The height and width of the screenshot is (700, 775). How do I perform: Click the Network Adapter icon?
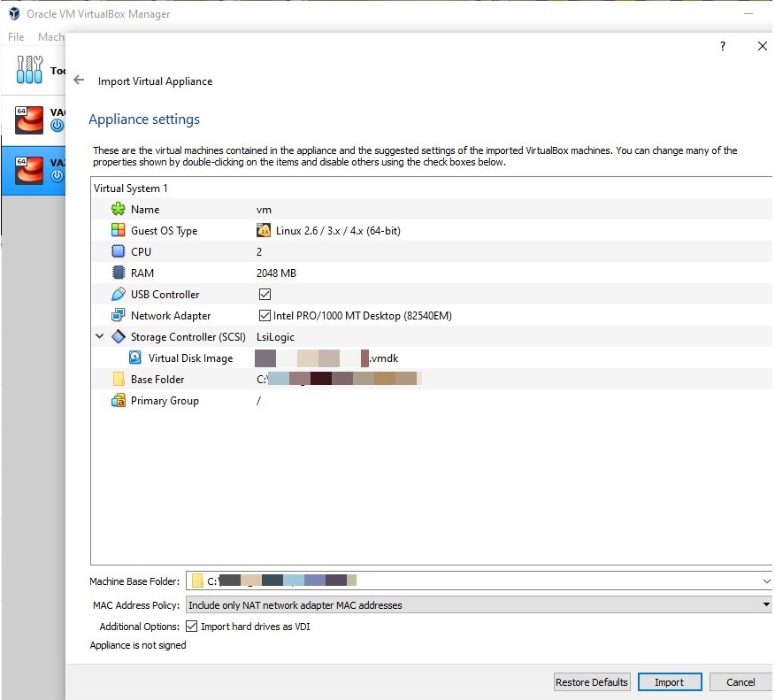pyautogui.click(x=119, y=316)
